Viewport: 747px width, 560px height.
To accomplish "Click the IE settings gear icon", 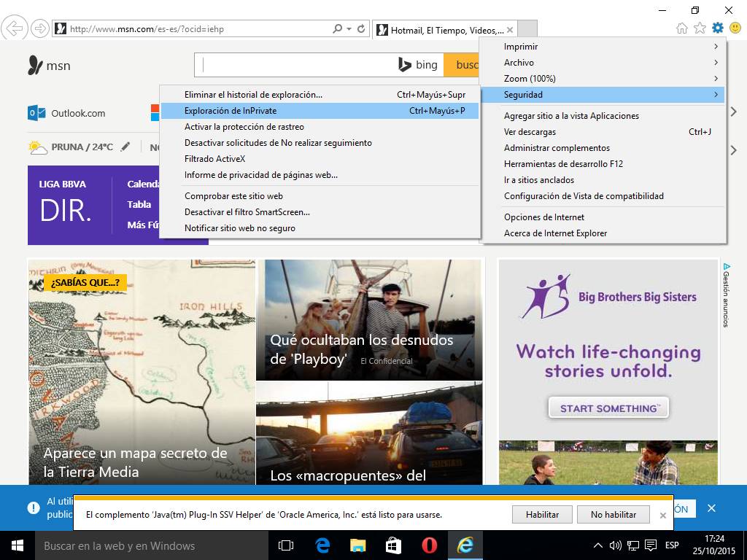I will (717, 28).
